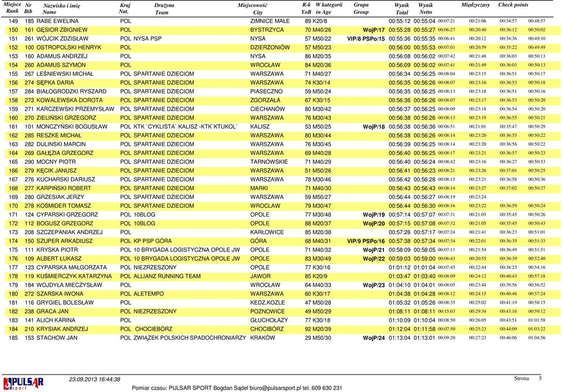Click the Check points column header
The image size is (562, 392).
513,5
